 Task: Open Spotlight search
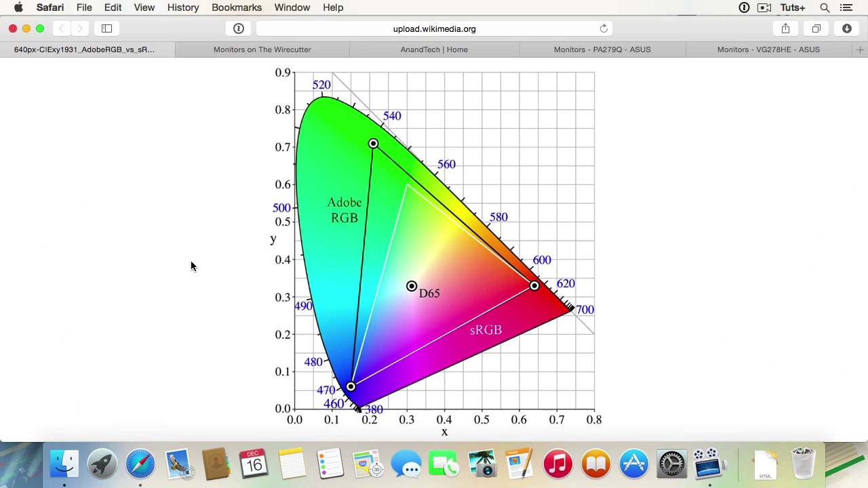[825, 7]
